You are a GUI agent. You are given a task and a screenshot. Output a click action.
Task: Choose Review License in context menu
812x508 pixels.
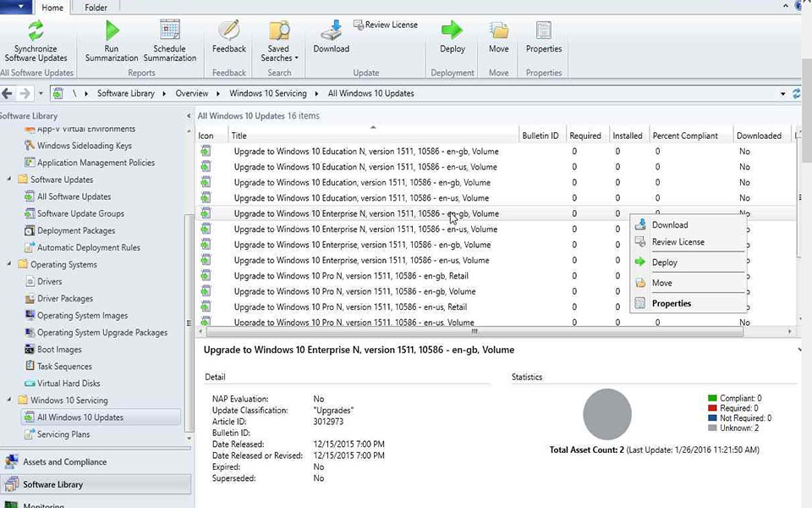pyautogui.click(x=689, y=241)
